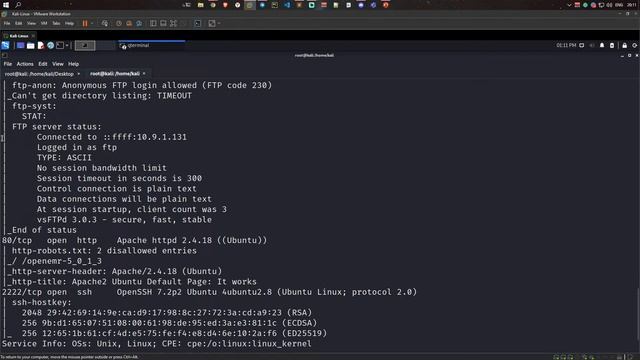Click the Kali logout panel icon

[635, 45]
